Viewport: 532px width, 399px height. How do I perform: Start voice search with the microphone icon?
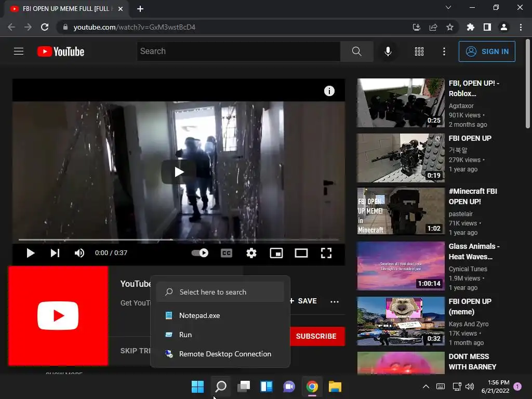388,51
